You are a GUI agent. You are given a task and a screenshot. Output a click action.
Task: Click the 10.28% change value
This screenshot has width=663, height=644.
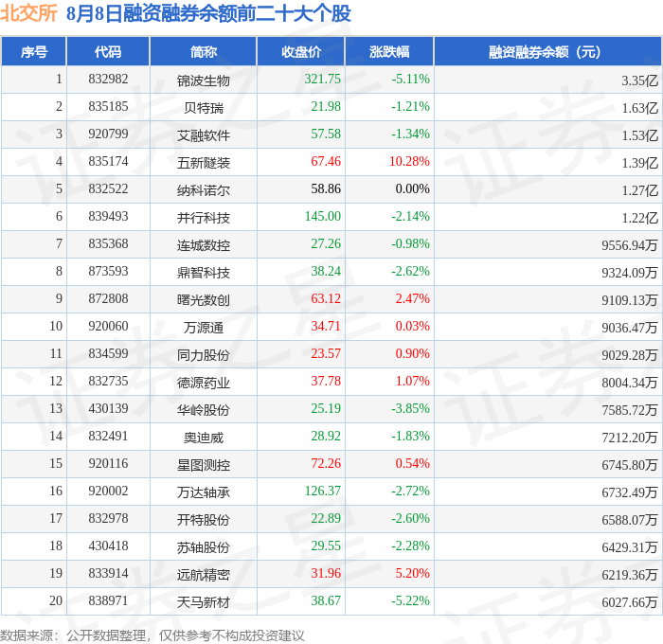[x=409, y=162]
